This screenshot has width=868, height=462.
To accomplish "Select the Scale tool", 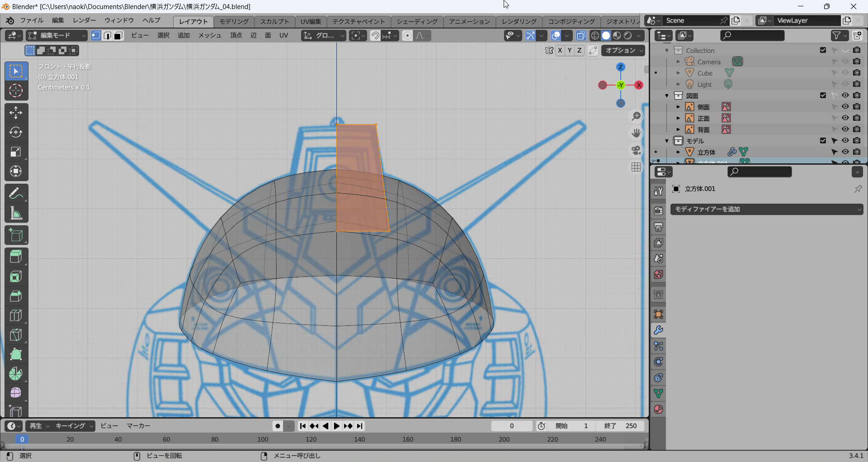I will [x=16, y=152].
